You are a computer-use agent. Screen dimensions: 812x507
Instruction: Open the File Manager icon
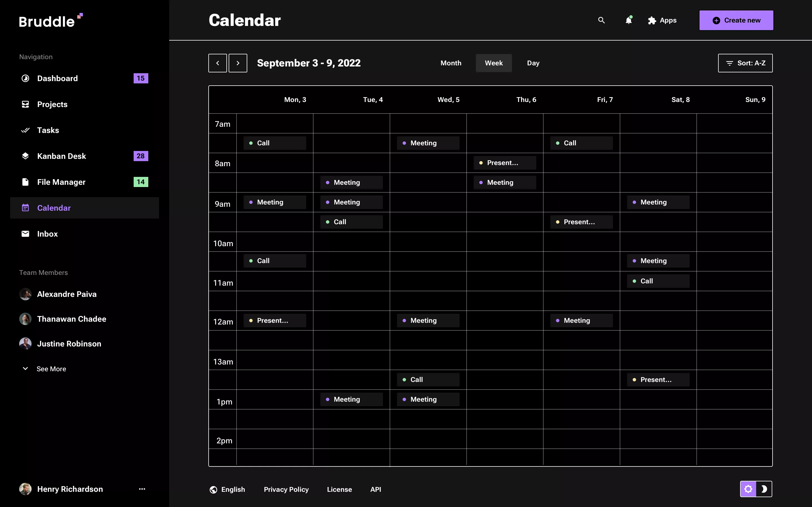(25, 182)
